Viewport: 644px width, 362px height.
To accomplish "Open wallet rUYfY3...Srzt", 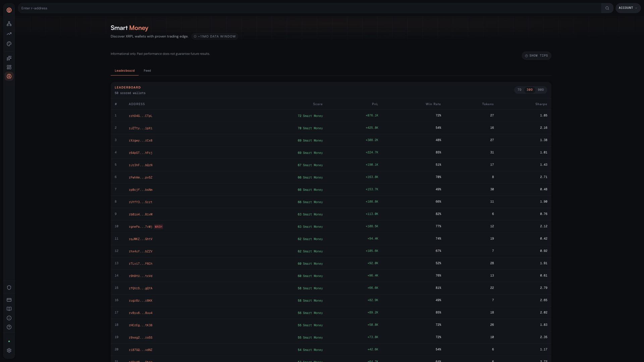I will (141, 202).
